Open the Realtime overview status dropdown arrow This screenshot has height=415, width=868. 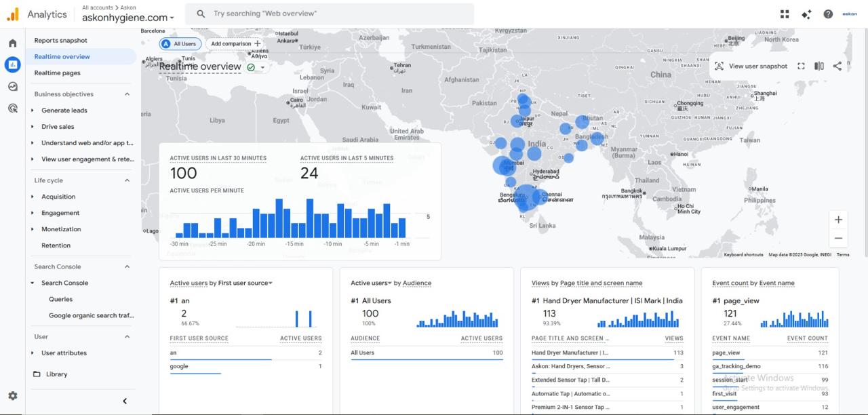coord(262,67)
